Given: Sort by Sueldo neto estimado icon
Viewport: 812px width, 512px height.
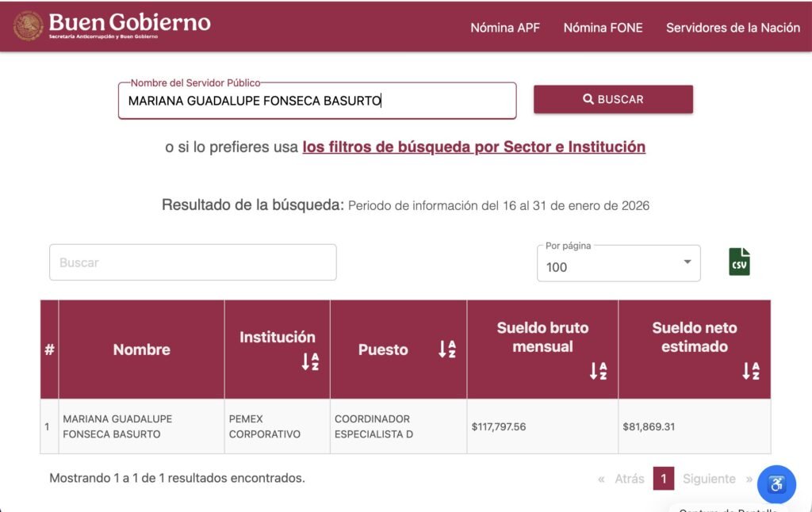Looking at the screenshot, I should 751,371.
